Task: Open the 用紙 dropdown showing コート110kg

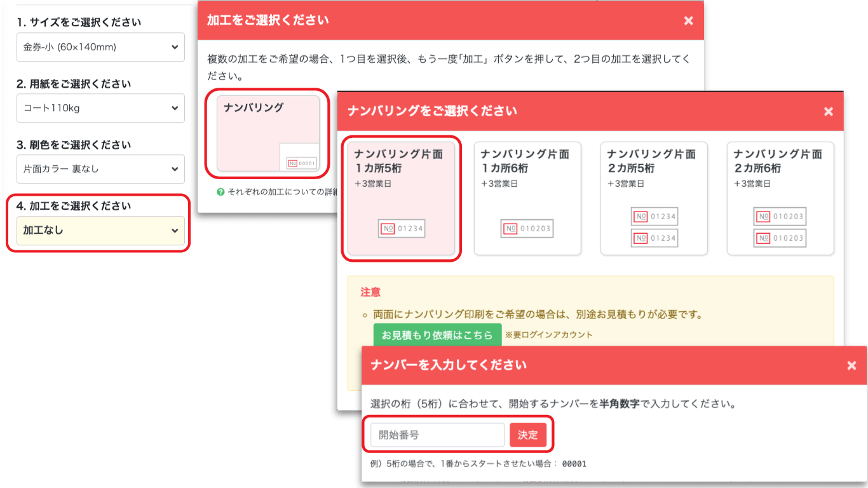Action: pos(100,108)
